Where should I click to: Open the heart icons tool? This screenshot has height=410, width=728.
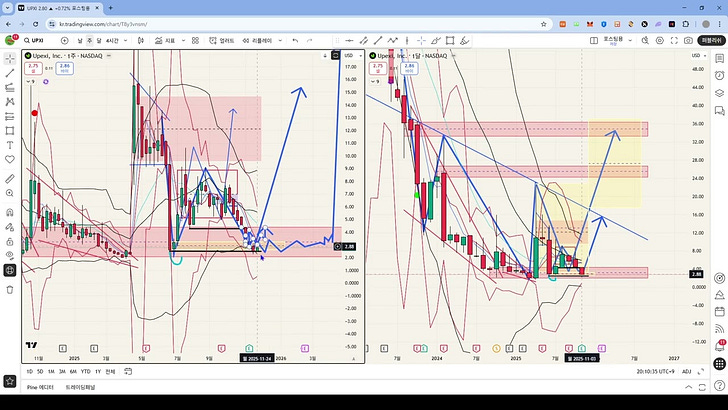[x=10, y=159]
